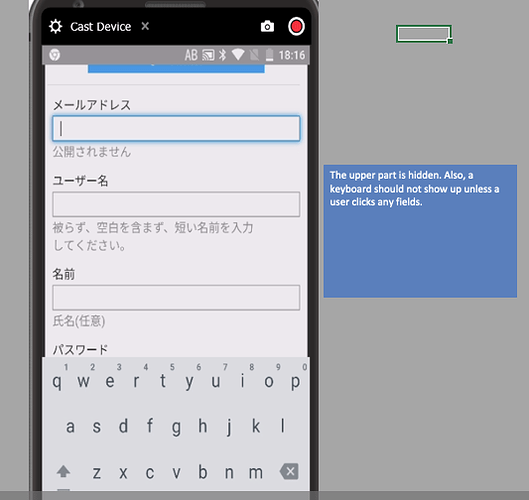This screenshot has width=529, height=500.
Task: Tap the battery status icon
Action: point(269,55)
